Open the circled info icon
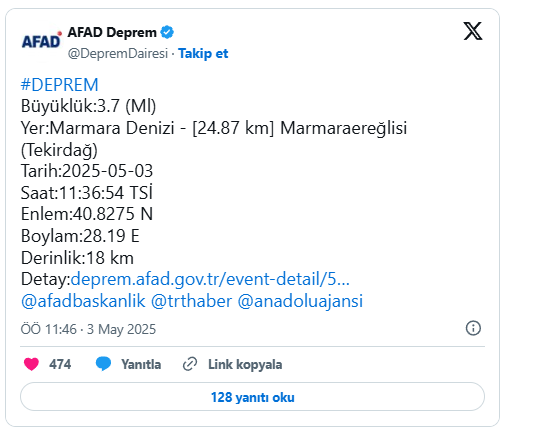This screenshot has width=551, height=436. 473,328
